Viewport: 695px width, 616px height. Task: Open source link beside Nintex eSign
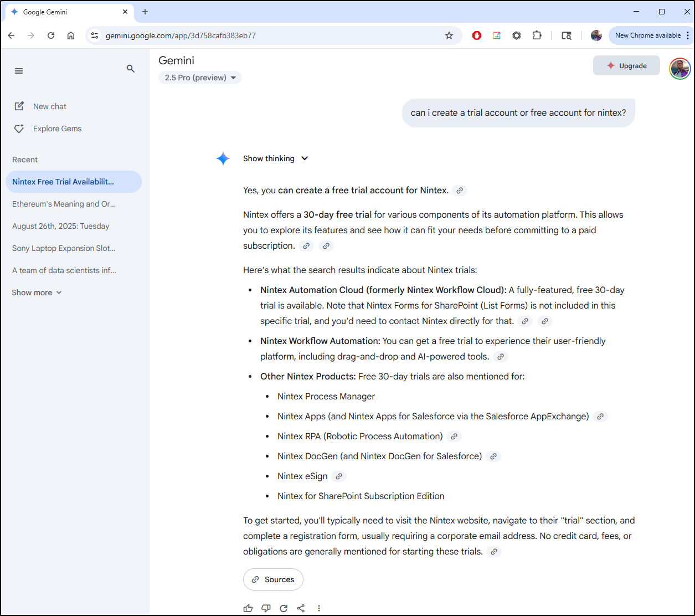(339, 476)
